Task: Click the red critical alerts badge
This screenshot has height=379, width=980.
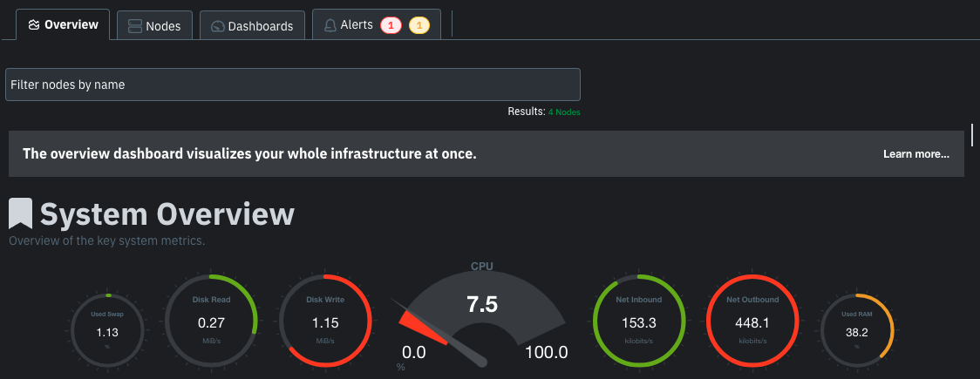Action: click(x=390, y=25)
